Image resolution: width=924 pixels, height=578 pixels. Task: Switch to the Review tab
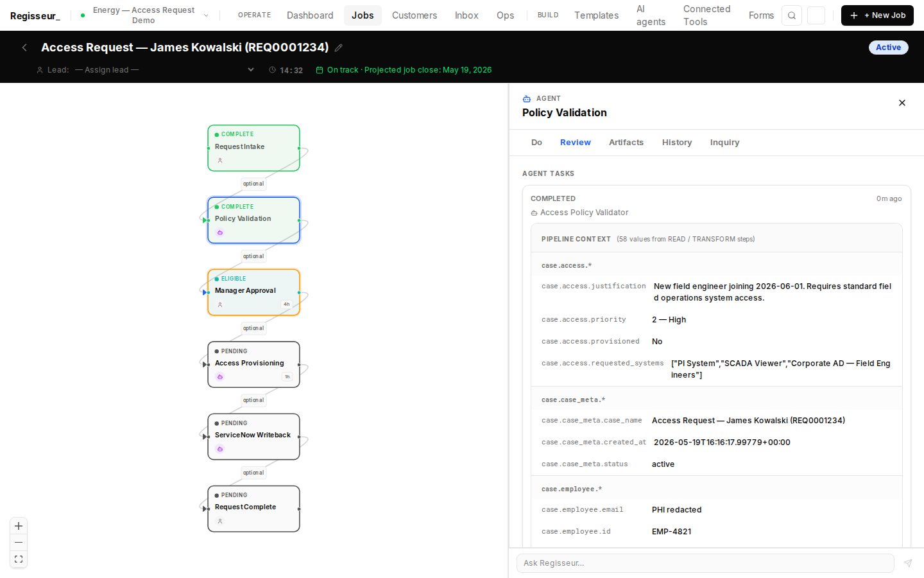click(576, 143)
